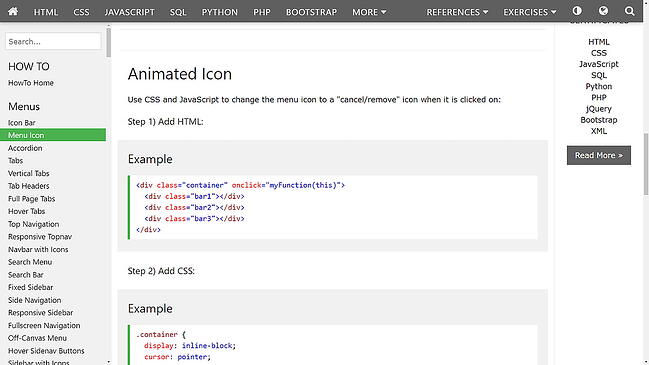Open the globe translate icon
This screenshot has height=365, width=649.
pyautogui.click(x=603, y=11)
